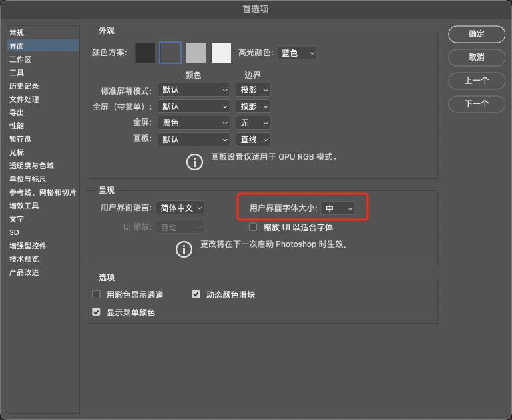
Task: Open the 产品改进 preferences category
Action: pos(43,272)
